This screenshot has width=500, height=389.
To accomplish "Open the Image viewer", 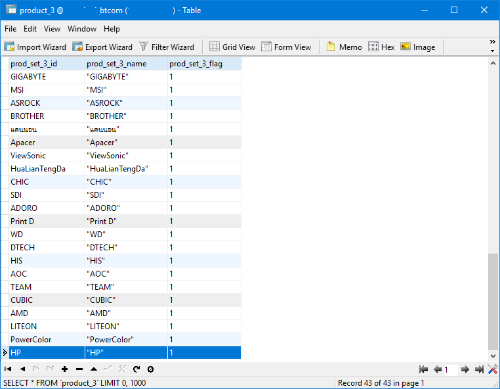I will 418,47.
